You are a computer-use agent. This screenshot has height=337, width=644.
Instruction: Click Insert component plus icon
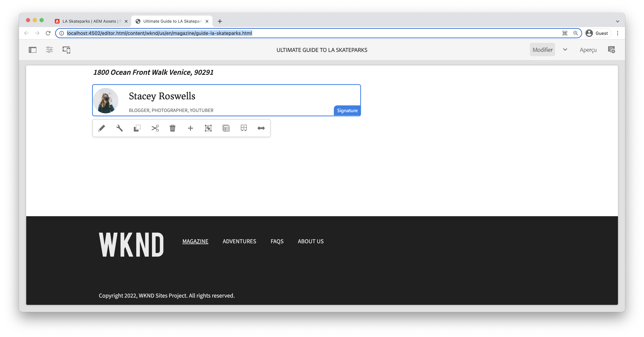190,128
